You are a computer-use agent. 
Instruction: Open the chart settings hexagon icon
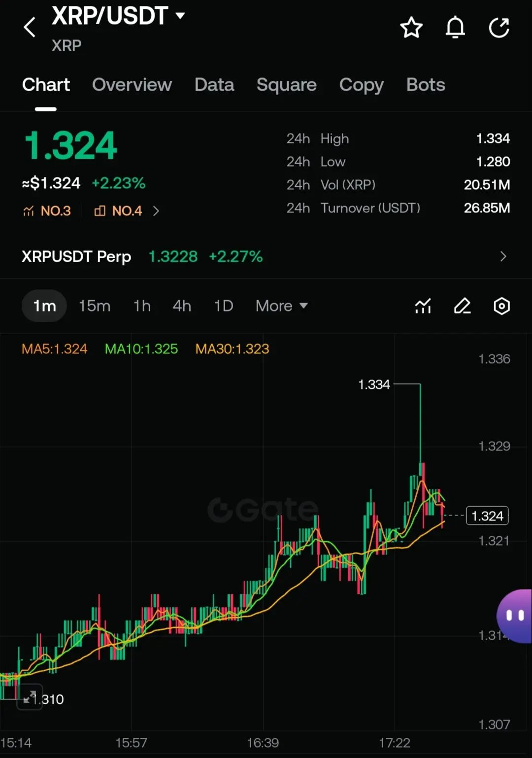[501, 306]
